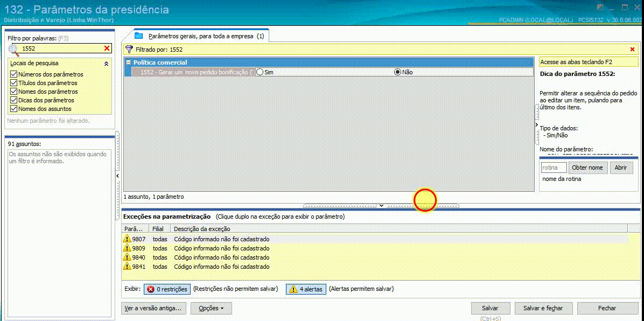Select exception row 9807 description text
This screenshot has width=644, height=321.
222,239
